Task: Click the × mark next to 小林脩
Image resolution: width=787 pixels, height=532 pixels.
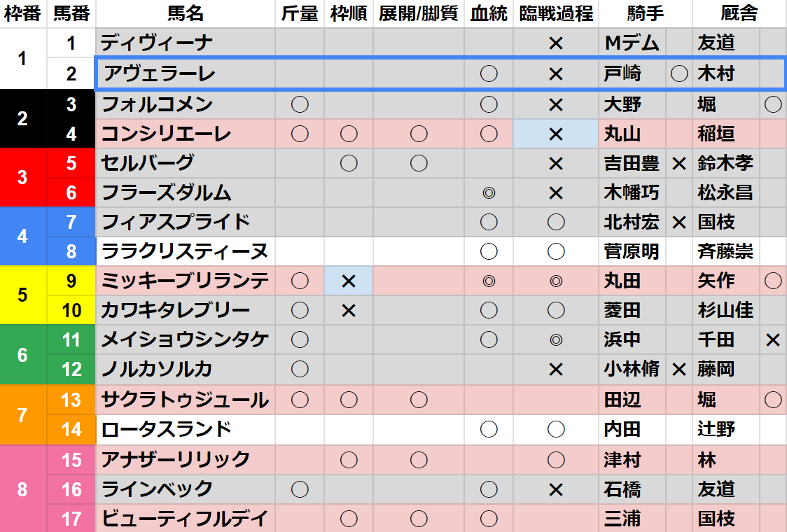Action: click(678, 371)
